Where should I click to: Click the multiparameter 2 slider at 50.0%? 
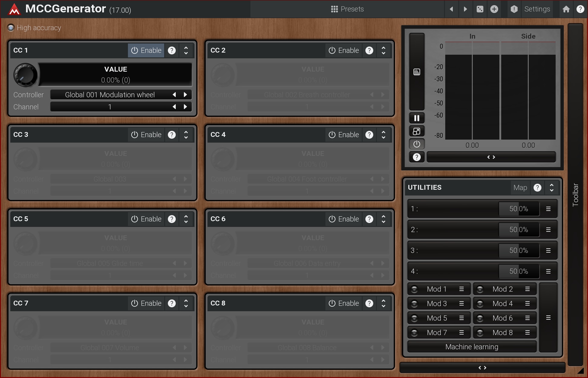(518, 230)
